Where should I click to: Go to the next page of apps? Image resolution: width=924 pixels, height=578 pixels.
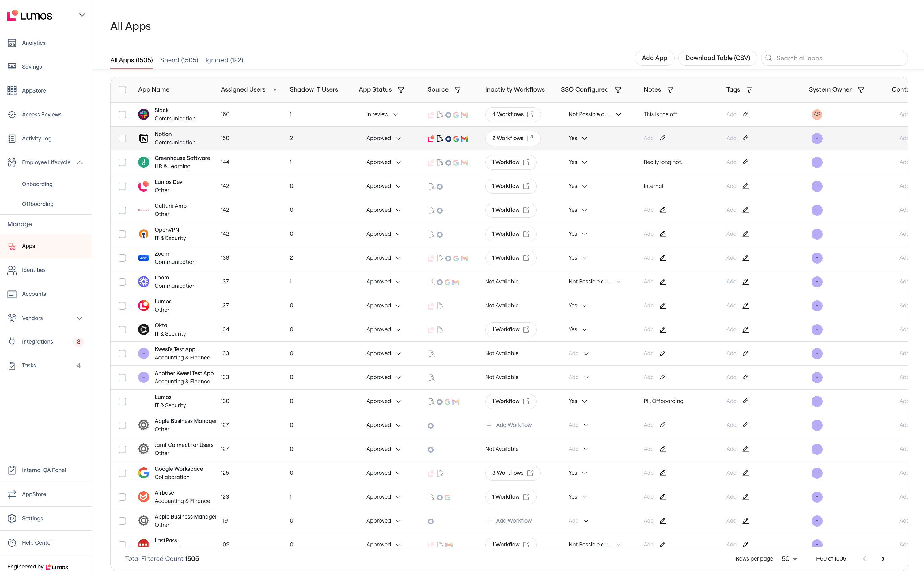pos(883,558)
